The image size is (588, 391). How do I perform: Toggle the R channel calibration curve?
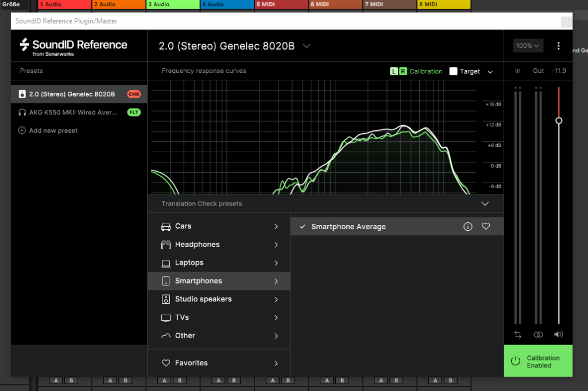(x=403, y=71)
